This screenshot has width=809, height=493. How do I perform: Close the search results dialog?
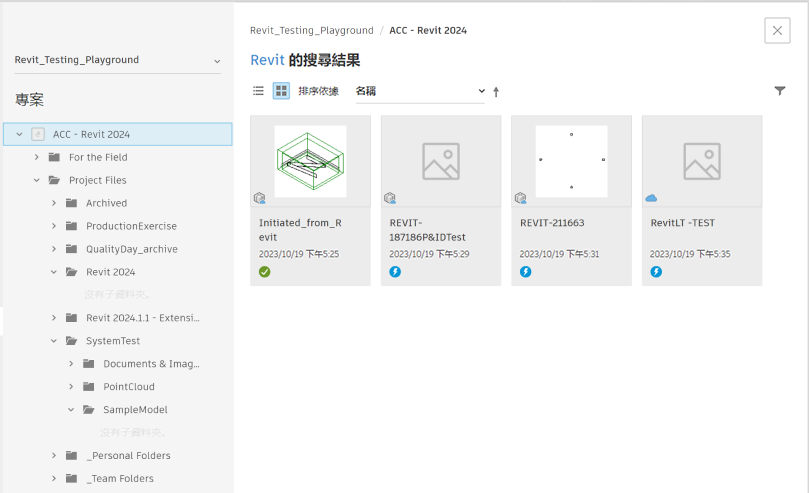coord(777,30)
